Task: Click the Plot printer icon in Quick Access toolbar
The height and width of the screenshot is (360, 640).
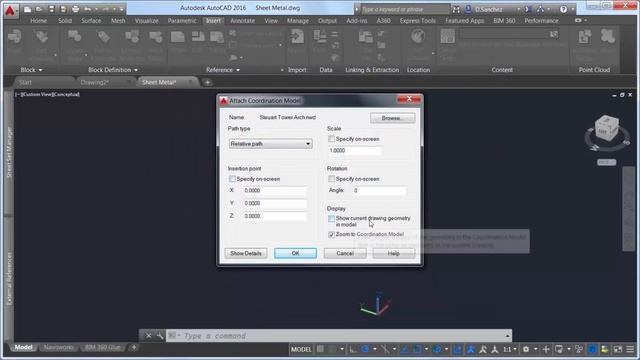Action: (76, 9)
